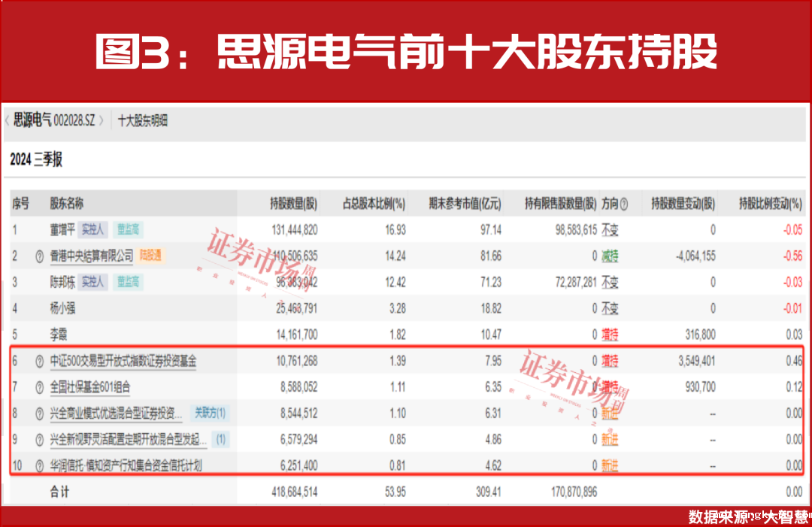Sort by 持股数量(股) column header
The width and height of the screenshot is (812, 527).
293,204
